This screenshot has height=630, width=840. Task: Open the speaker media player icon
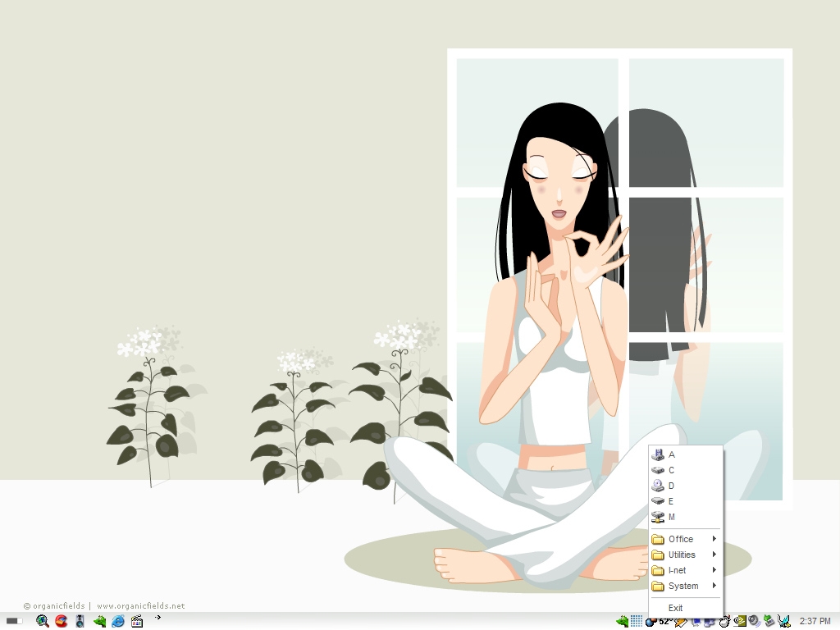tap(80, 621)
